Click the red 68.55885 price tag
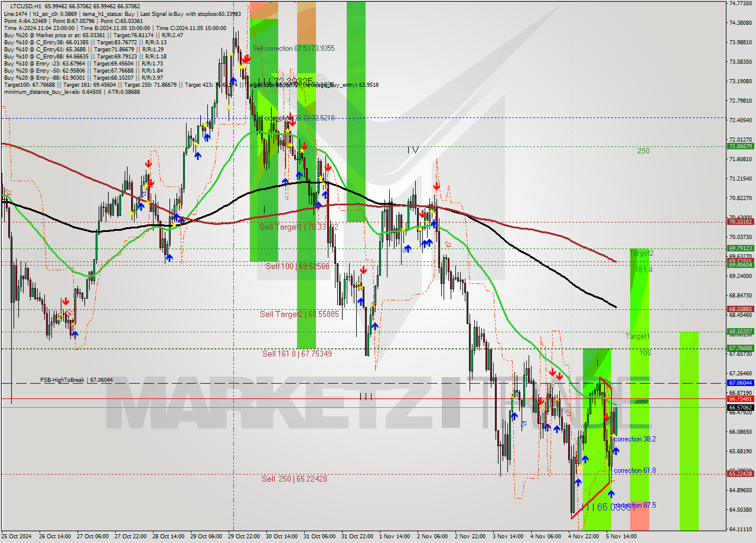The height and width of the screenshot is (543, 756). coord(740,309)
